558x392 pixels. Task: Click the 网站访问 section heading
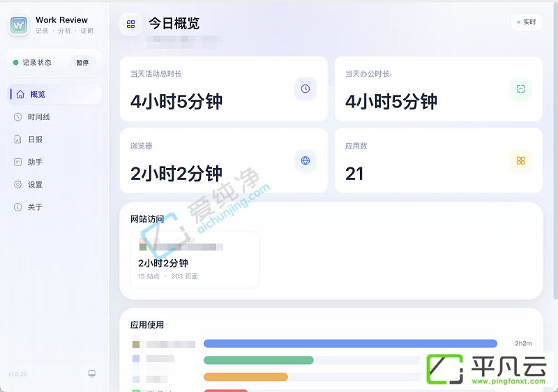tap(147, 219)
